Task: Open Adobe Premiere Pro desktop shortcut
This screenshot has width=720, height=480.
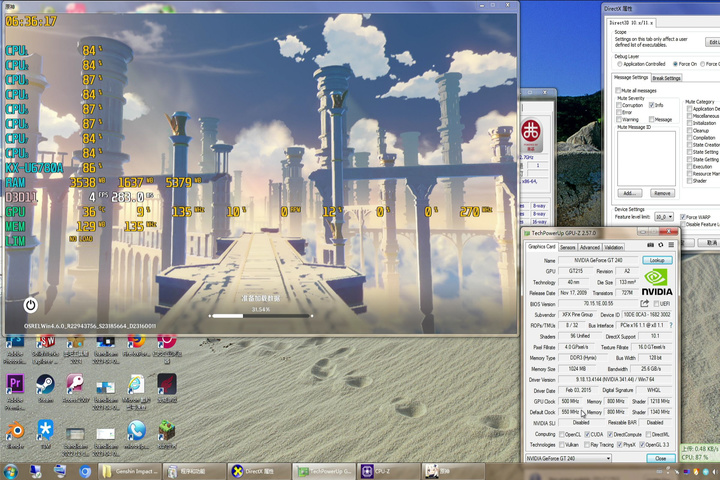Action: [15, 385]
